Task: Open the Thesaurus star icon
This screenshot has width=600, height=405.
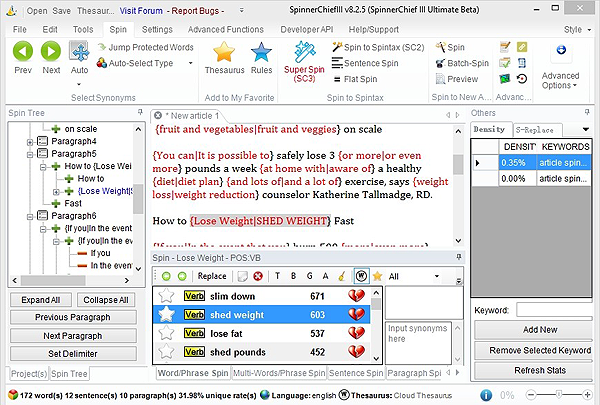Action: [x=224, y=52]
